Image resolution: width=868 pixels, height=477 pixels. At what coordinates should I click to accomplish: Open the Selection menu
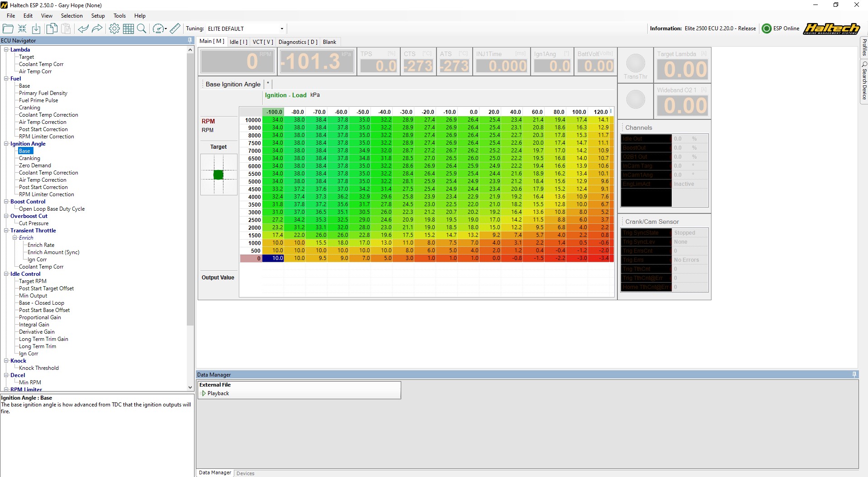coord(72,15)
